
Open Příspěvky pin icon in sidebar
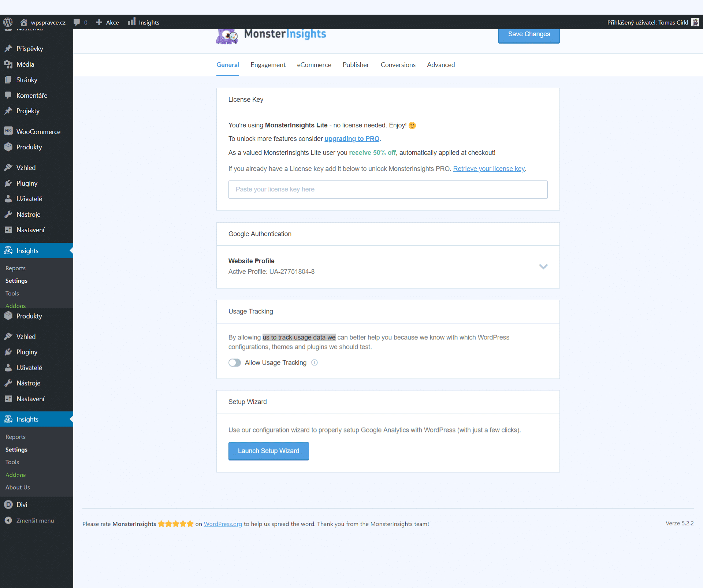coord(8,48)
